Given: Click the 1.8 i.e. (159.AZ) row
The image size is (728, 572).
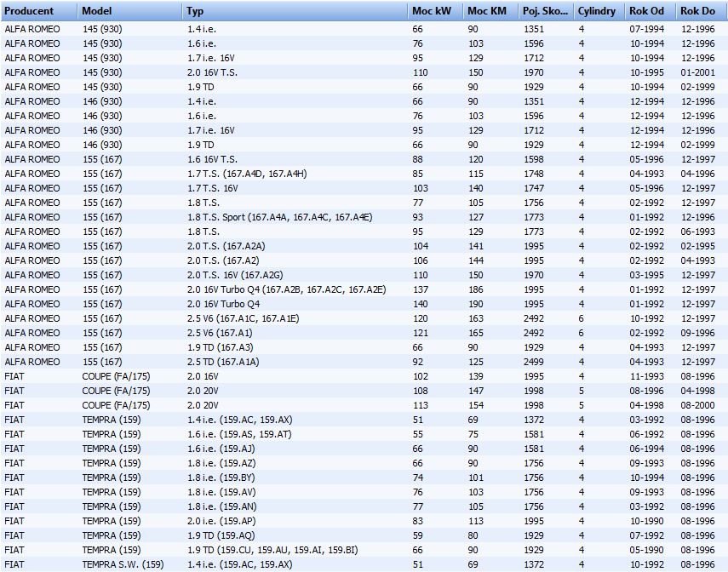Looking at the screenshot, I should pyautogui.click(x=364, y=463).
